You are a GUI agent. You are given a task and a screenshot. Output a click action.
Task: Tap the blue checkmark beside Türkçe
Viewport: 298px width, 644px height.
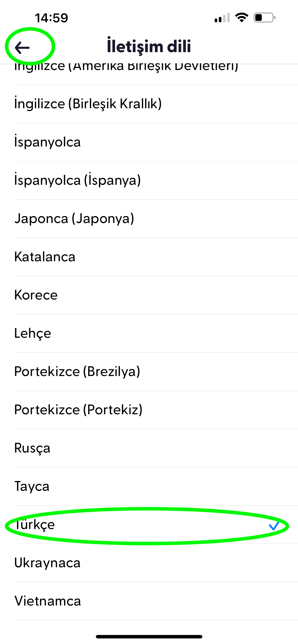[x=274, y=526]
